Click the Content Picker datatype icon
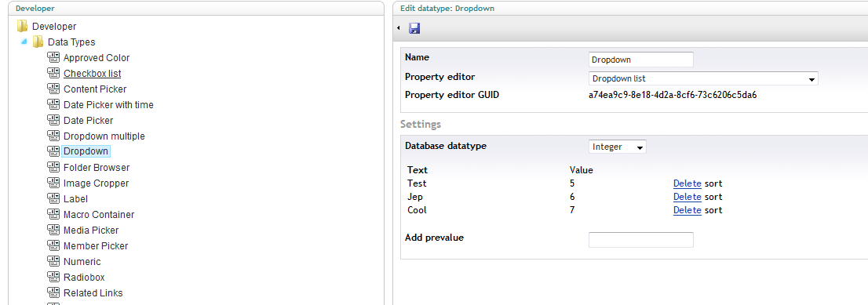Image resolution: width=868 pixels, height=305 pixels. click(53, 89)
